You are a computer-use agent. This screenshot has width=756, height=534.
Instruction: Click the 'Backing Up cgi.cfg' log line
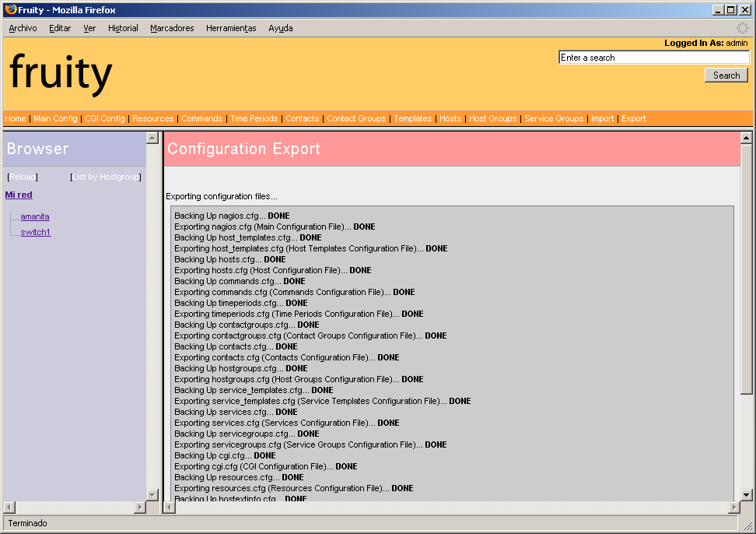coord(225,456)
